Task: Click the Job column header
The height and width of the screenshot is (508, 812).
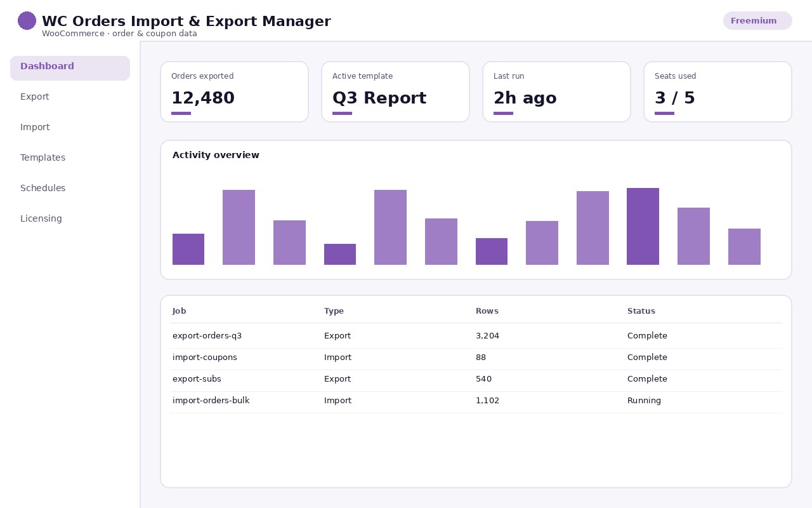Action: (x=180, y=311)
